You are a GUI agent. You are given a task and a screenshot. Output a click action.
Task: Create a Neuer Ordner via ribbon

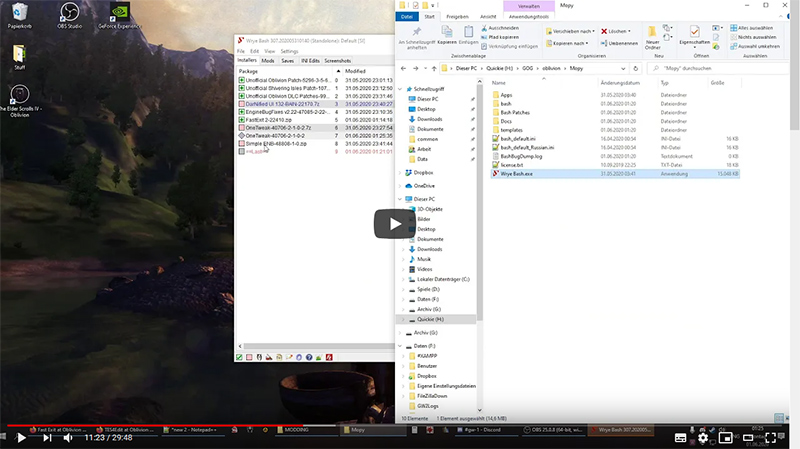[x=652, y=38]
